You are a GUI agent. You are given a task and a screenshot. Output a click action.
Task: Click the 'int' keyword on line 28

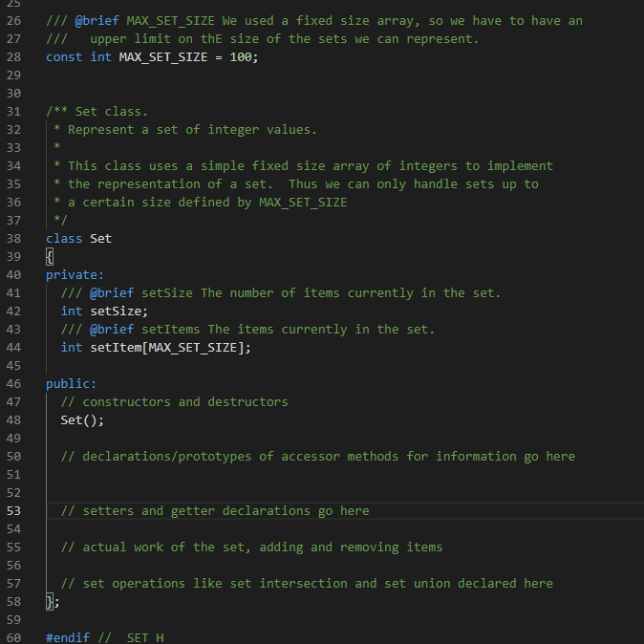point(101,56)
